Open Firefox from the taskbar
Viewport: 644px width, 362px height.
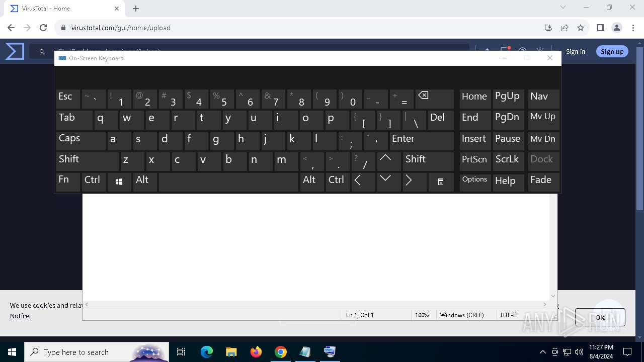tap(256, 352)
